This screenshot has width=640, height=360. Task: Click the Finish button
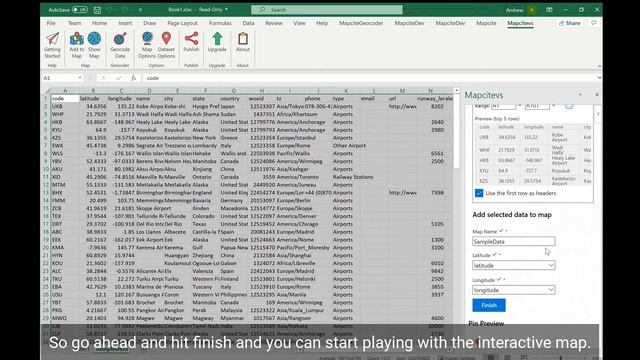489,305
